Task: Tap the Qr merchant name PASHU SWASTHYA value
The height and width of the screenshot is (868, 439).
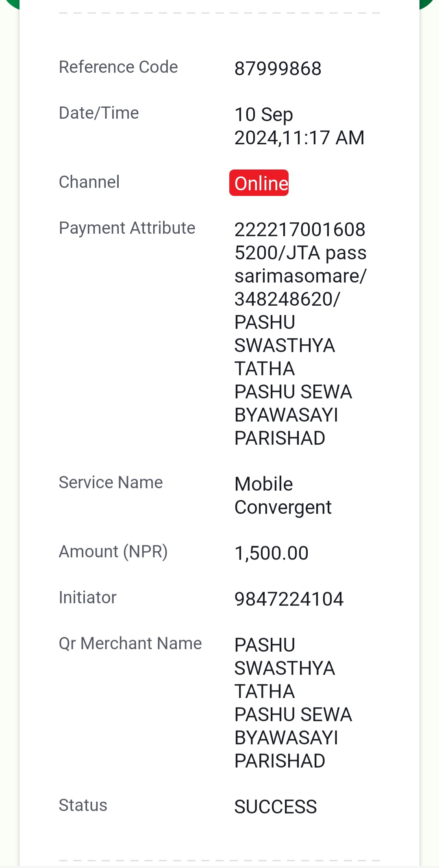Action: tap(293, 703)
